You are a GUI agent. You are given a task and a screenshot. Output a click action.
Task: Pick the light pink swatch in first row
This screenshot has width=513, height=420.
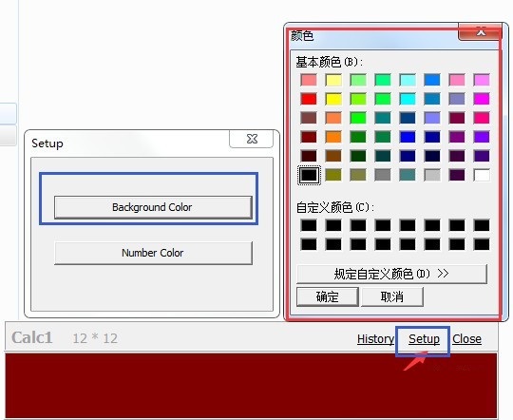309,80
